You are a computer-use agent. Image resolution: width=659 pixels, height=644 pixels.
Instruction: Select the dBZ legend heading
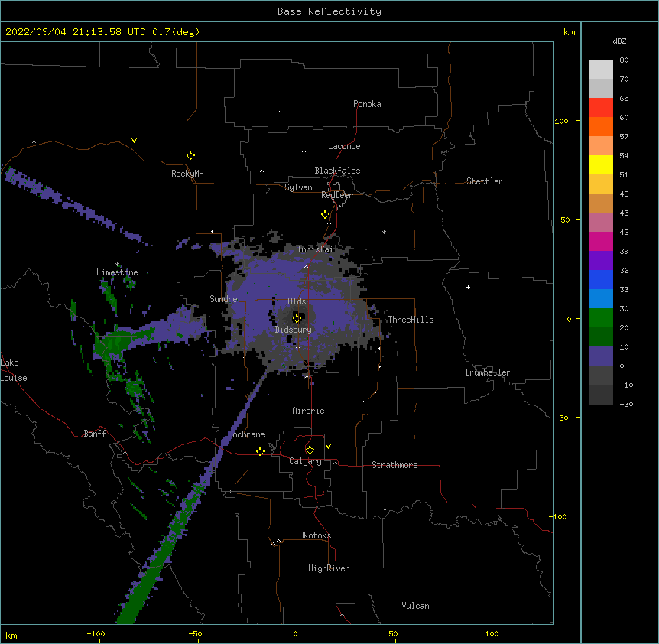[x=619, y=41]
